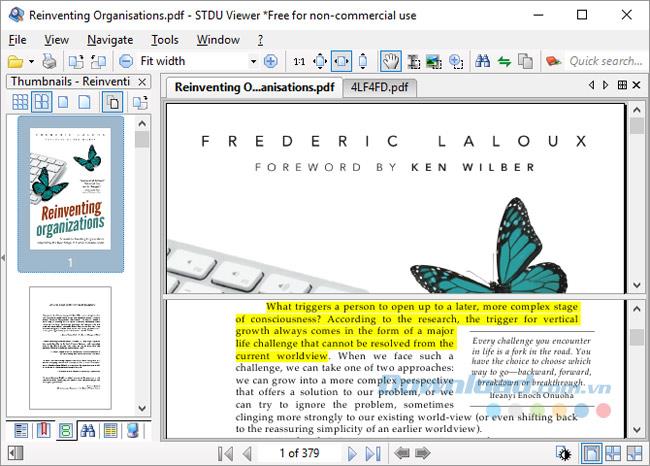Open the binoculars search tool
Image resolution: width=650 pixels, height=466 pixels.
(x=483, y=61)
